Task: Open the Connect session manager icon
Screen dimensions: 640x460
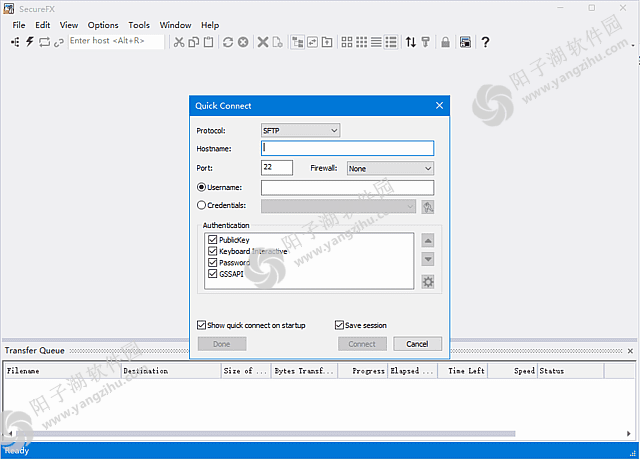Action: pos(15,42)
